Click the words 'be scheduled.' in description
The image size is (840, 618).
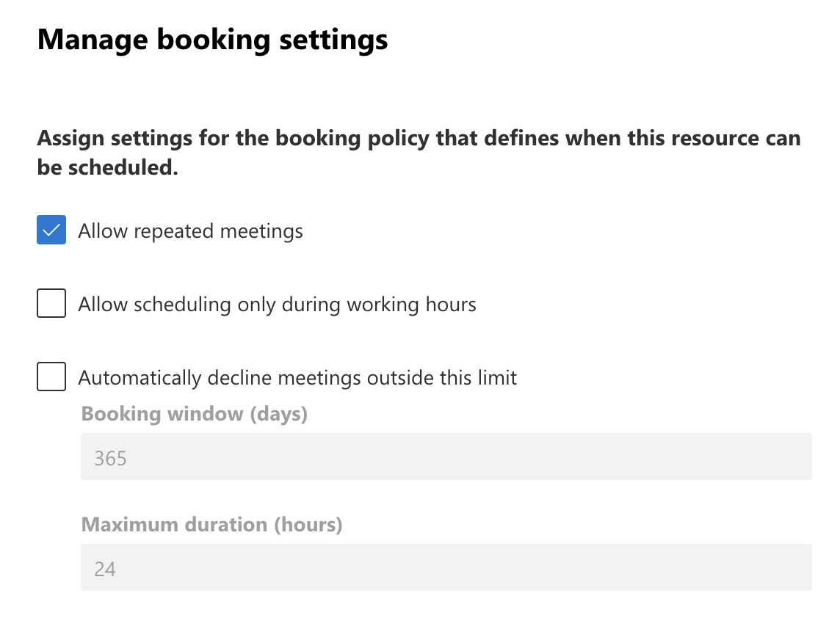(x=108, y=167)
